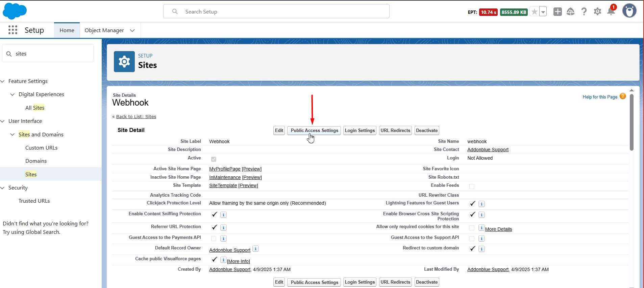Select Custom URLs in the sidebar
The width and height of the screenshot is (644, 288).
pos(41,148)
